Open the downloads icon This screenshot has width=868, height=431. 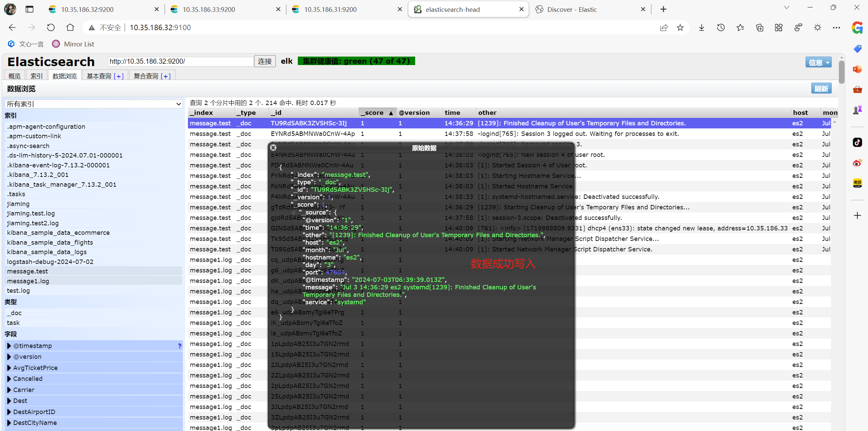pos(701,27)
